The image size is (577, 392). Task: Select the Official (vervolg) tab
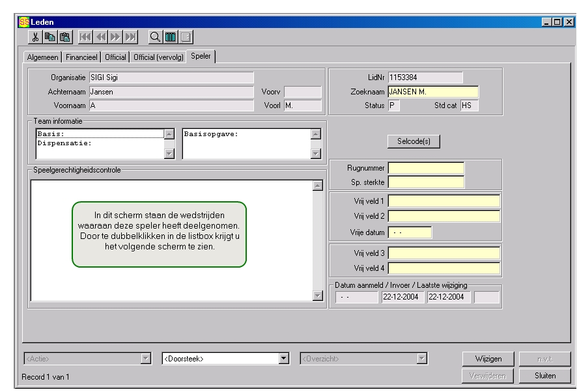tap(159, 57)
